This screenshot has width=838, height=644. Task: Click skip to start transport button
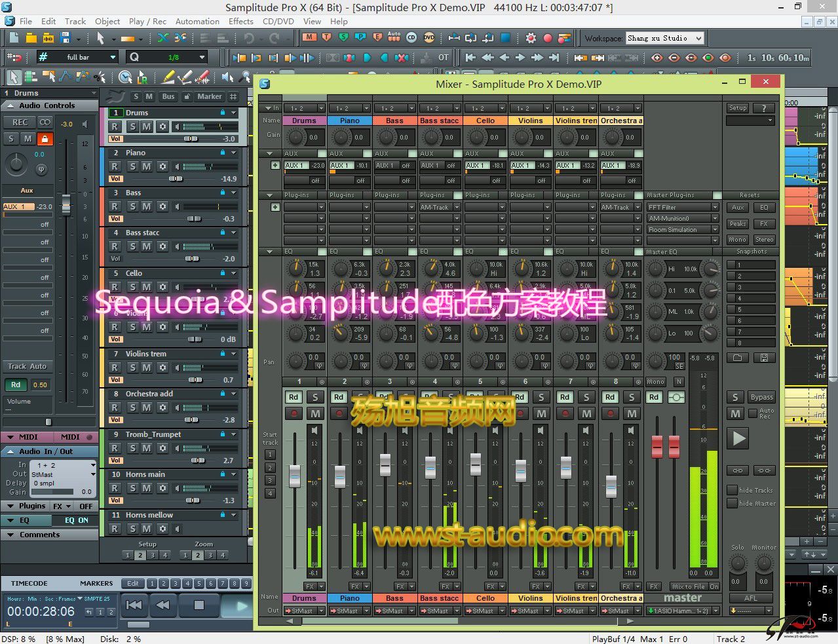(134, 605)
